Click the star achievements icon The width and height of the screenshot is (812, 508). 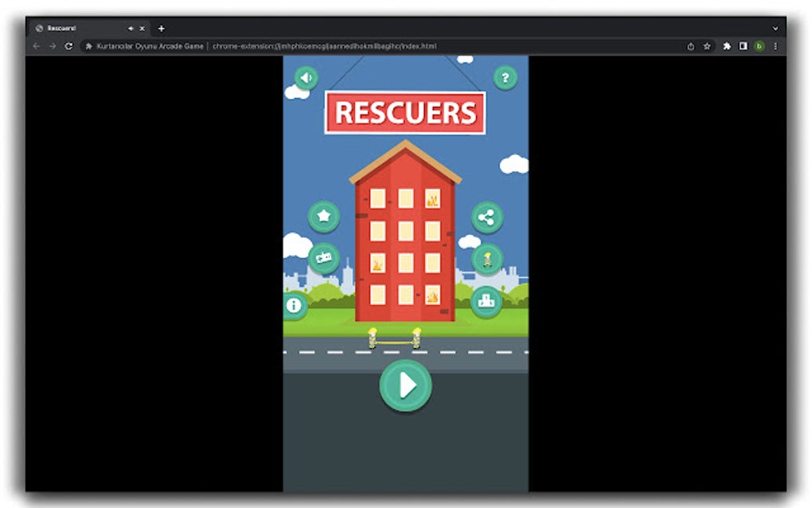(323, 215)
